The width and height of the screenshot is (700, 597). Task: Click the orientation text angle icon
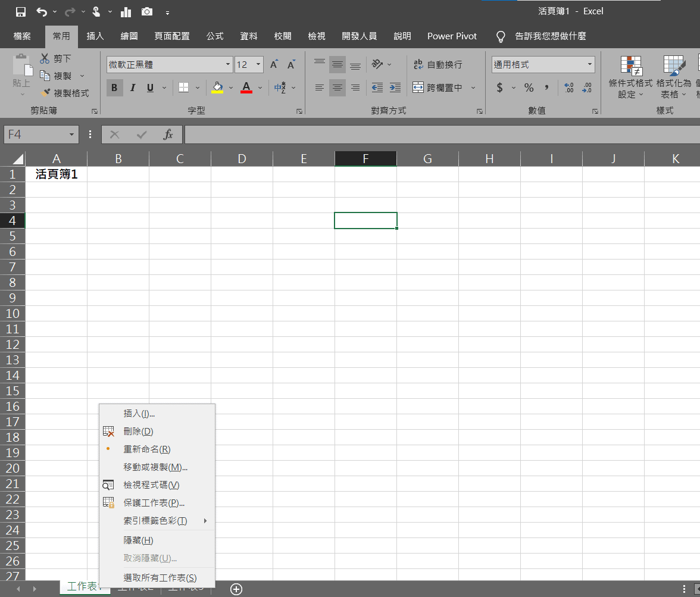(x=377, y=64)
